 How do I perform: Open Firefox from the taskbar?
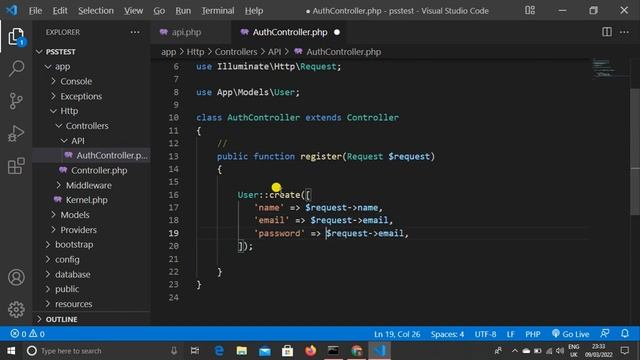point(310,351)
